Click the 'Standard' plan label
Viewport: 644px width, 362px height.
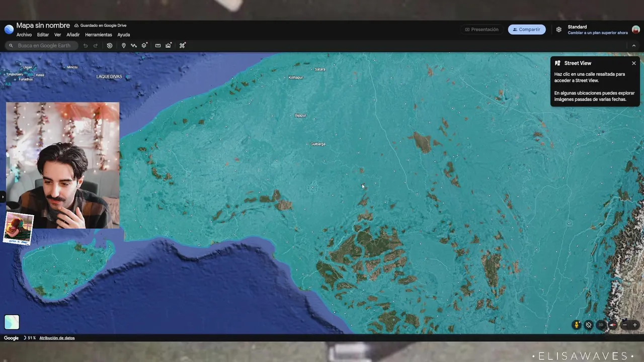click(577, 27)
